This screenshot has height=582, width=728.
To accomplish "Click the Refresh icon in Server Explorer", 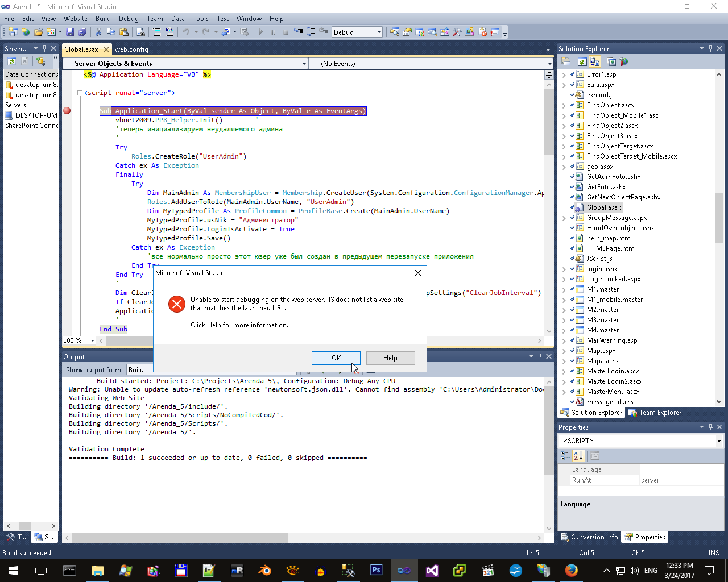I will (x=11, y=61).
